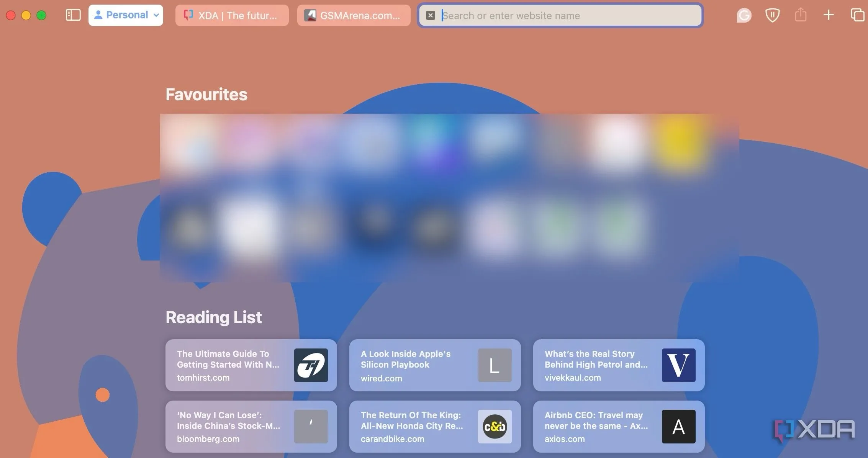Open a new tab with plus icon

[x=829, y=15]
